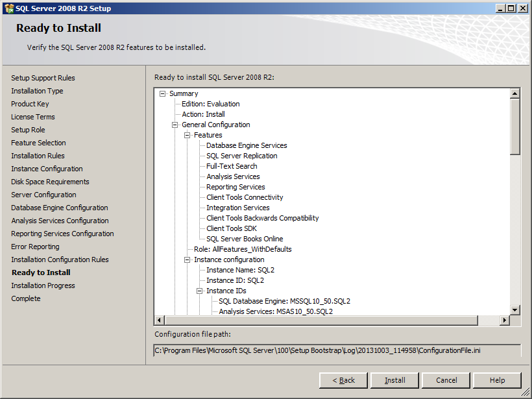Select the Installation Type step
This screenshot has height=399, width=532.
(x=37, y=91)
